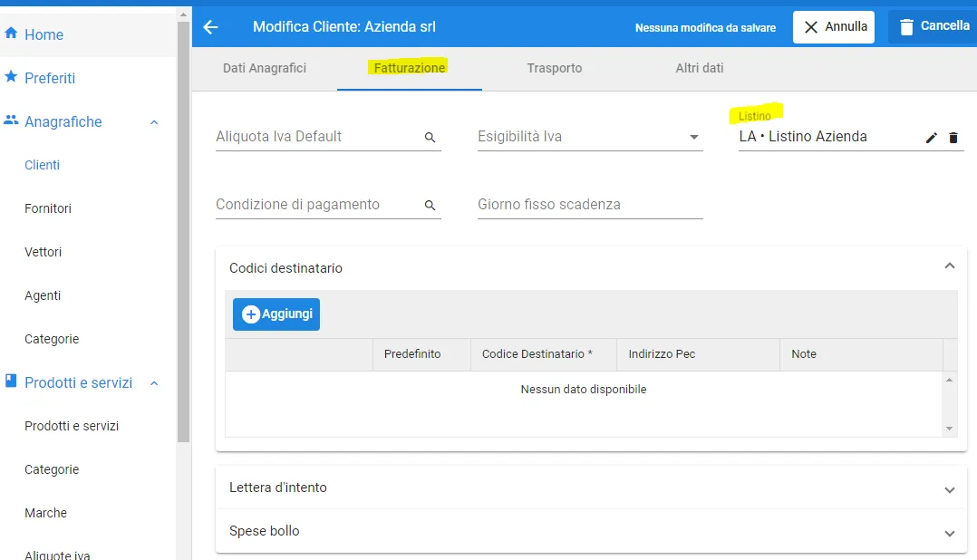
Task: Click 'Nessuna modifica da salvare' status text
Action: (x=705, y=27)
